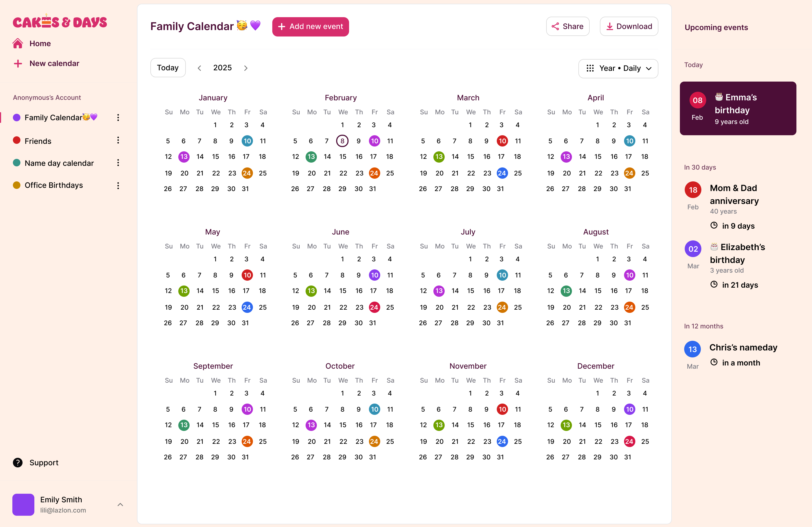Expand the Year • Daily view dropdown
This screenshot has width=812, height=527.
coord(618,68)
